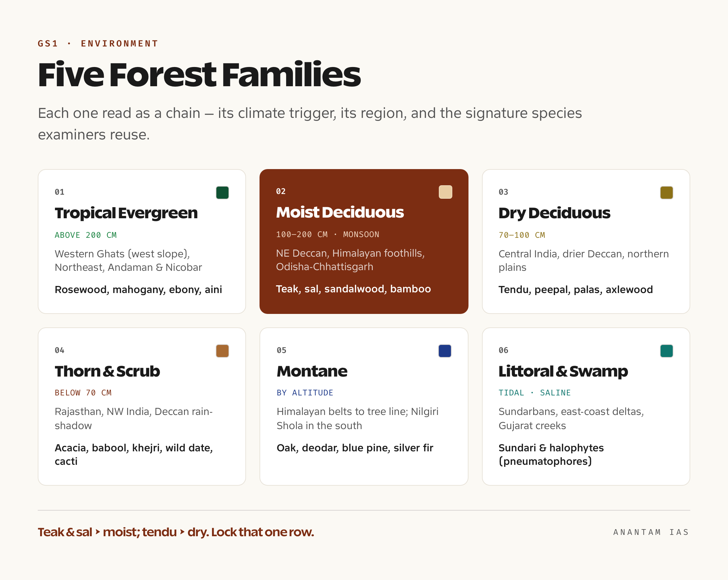Click the 'ABOVE 200 CM' label
728x580 pixels.
(85, 235)
